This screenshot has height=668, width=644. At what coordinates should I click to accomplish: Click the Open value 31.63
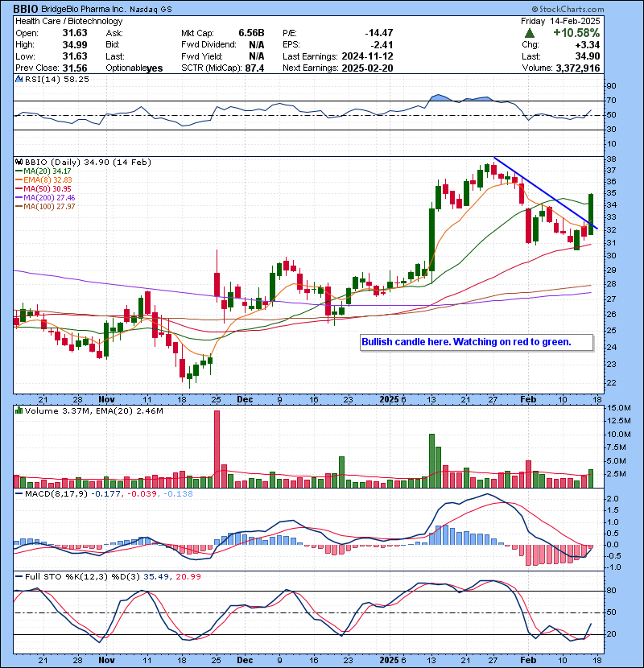tap(75, 33)
